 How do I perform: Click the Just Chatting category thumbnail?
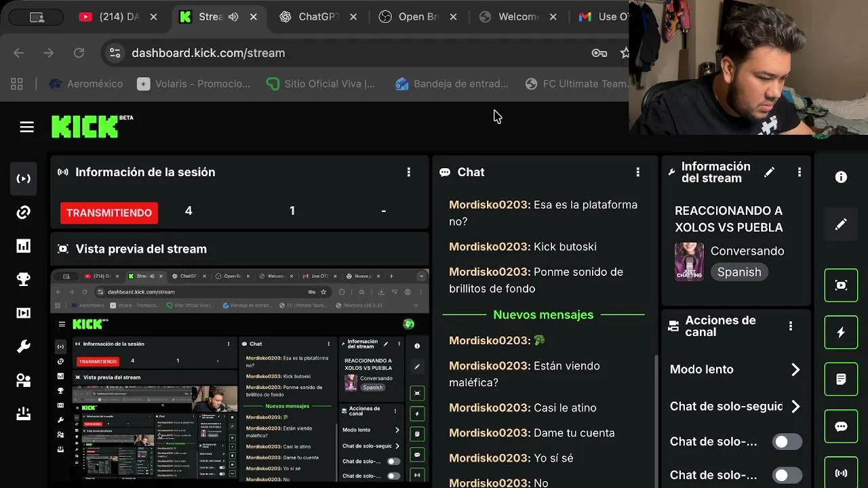[689, 262]
